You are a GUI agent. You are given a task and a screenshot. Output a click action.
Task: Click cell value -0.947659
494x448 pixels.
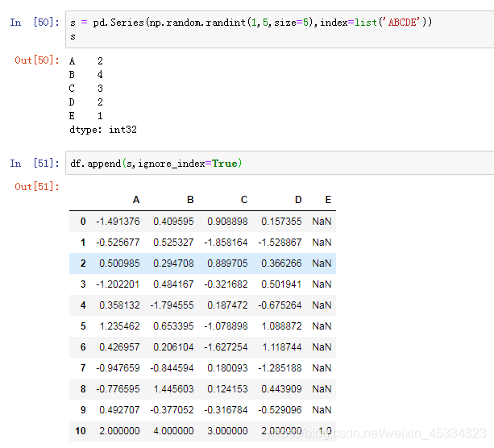tap(118, 368)
